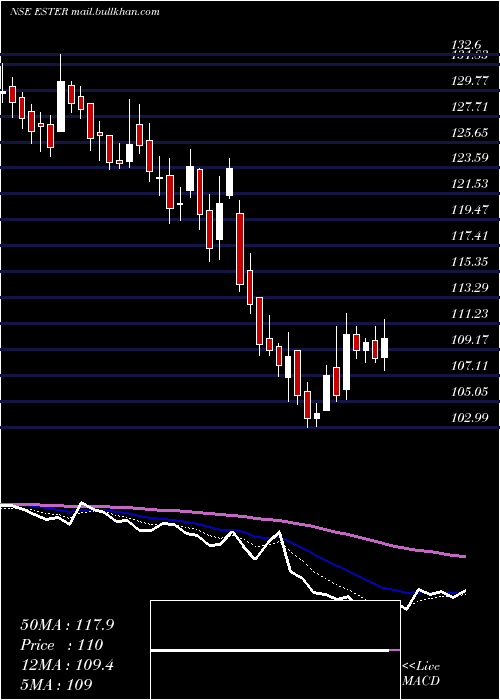This screenshot has height=700, width=500.
Task: Select the 105.05 price axis label
Action: pyautogui.click(x=470, y=392)
